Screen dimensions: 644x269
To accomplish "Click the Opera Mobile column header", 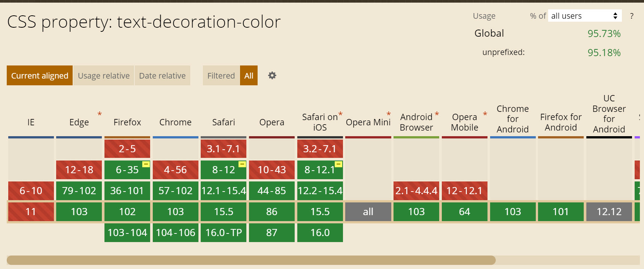I will [x=465, y=122].
